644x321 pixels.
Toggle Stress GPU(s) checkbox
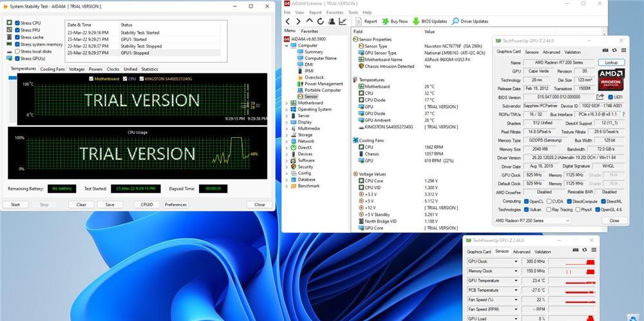17,59
